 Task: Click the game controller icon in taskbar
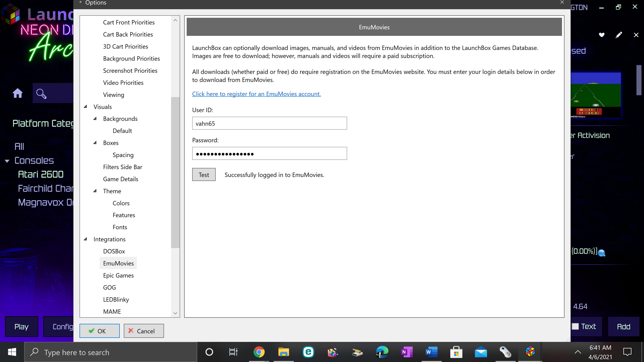505,352
